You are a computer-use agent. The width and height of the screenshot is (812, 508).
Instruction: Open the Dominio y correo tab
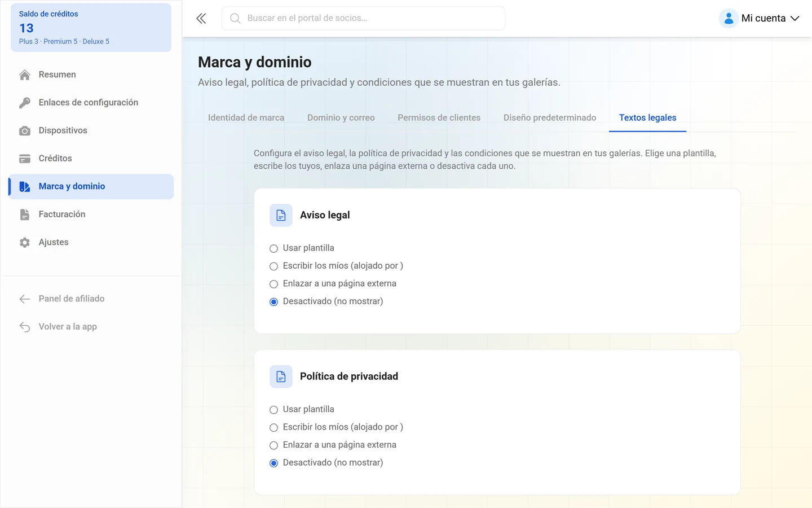[341, 117]
